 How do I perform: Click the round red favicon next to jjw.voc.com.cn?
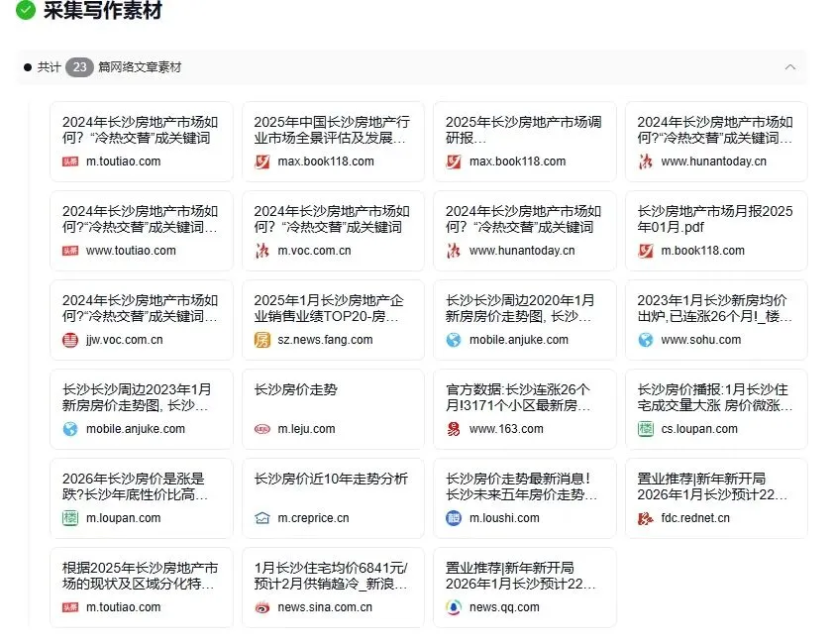coord(70,340)
